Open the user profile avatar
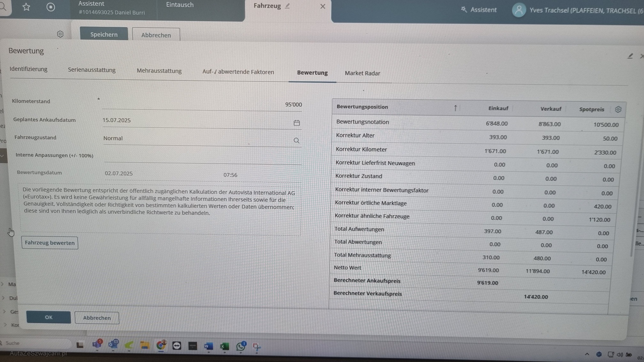 point(519,10)
